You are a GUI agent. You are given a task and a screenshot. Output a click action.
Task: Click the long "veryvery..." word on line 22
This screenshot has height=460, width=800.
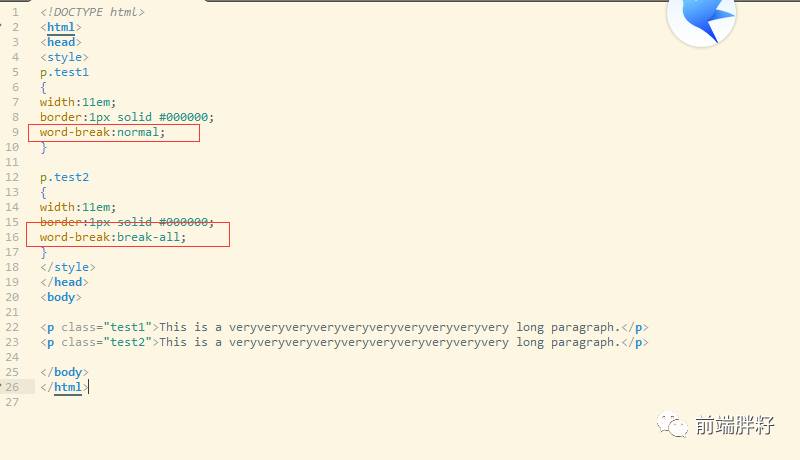coord(369,327)
